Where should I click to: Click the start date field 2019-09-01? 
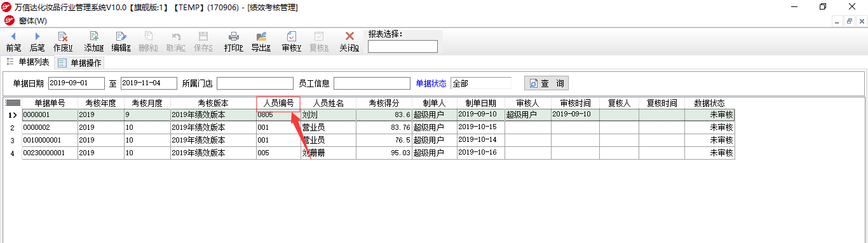tap(77, 83)
